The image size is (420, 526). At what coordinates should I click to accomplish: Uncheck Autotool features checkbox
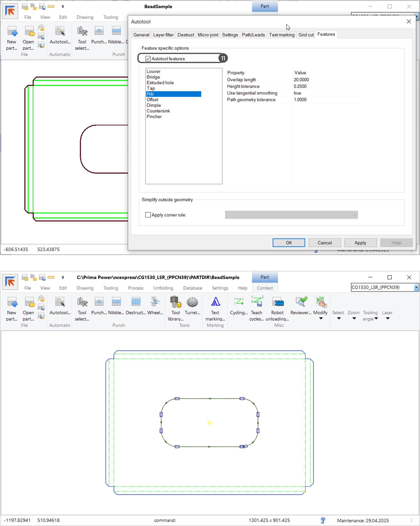(148, 59)
